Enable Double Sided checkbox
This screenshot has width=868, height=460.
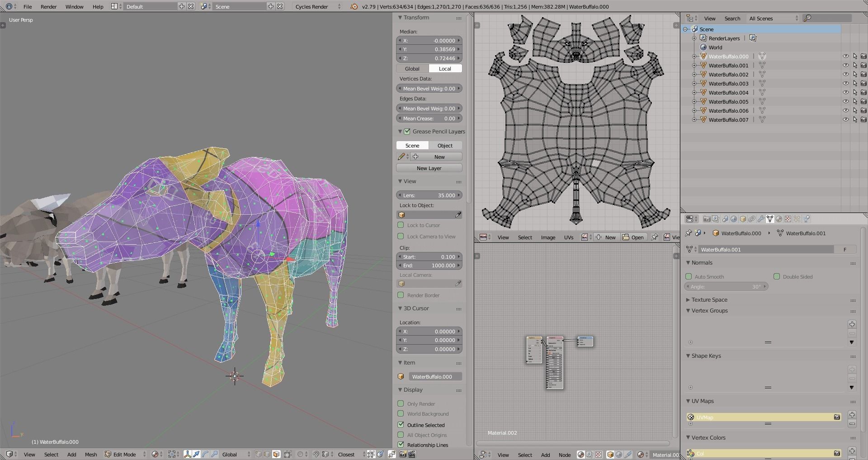tap(777, 276)
